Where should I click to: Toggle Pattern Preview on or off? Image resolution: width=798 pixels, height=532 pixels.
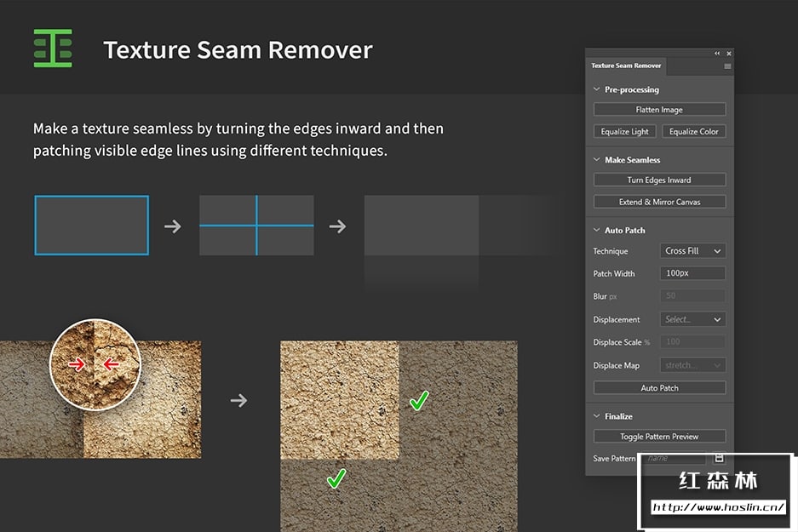pyautogui.click(x=659, y=437)
